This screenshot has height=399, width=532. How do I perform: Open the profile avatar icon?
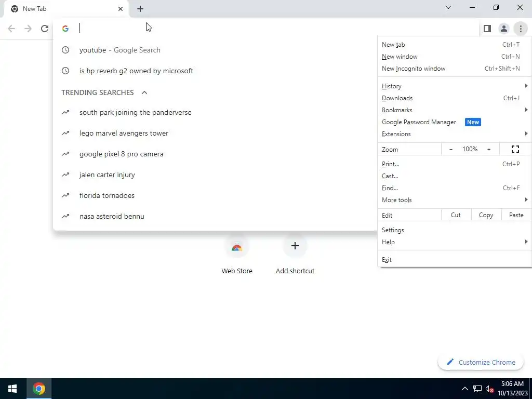(504, 29)
